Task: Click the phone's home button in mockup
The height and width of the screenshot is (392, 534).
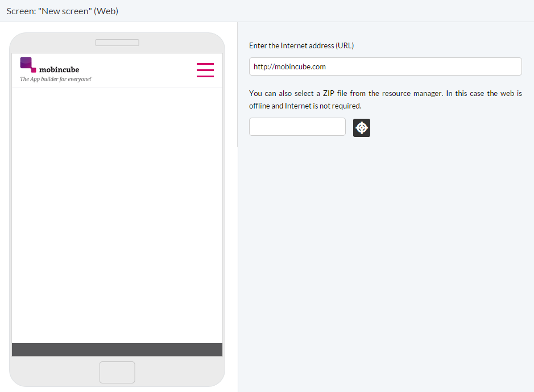Action: pos(117,372)
